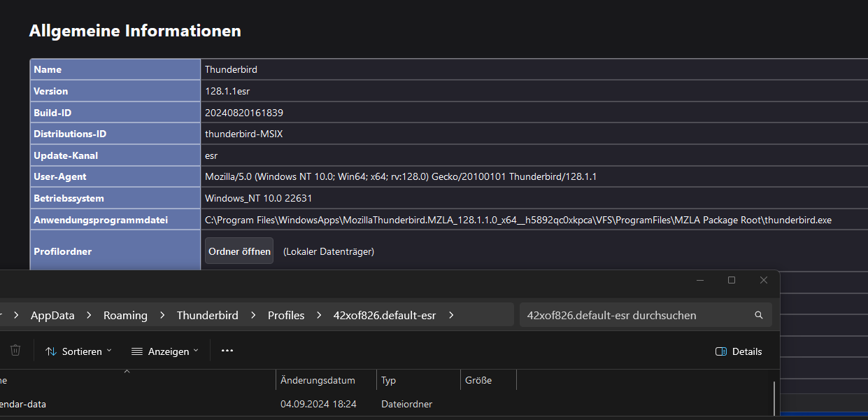Toggle the Details pane button
The height and width of the screenshot is (420, 868).
[x=739, y=351]
